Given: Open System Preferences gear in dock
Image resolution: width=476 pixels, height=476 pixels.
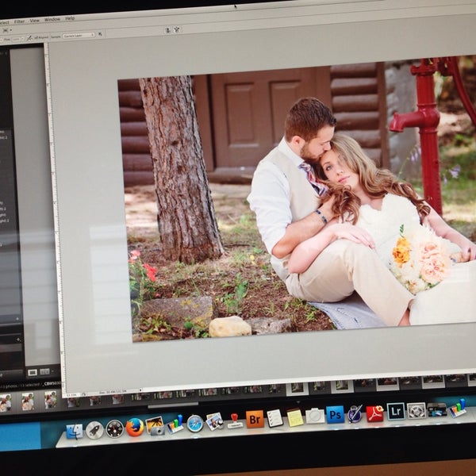Looking at the screenshot, I should pos(416,410).
